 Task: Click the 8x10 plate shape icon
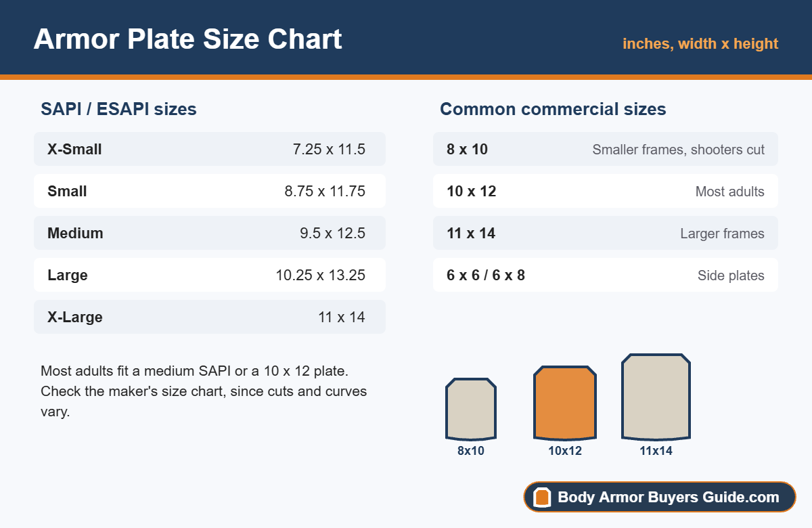(x=471, y=409)
